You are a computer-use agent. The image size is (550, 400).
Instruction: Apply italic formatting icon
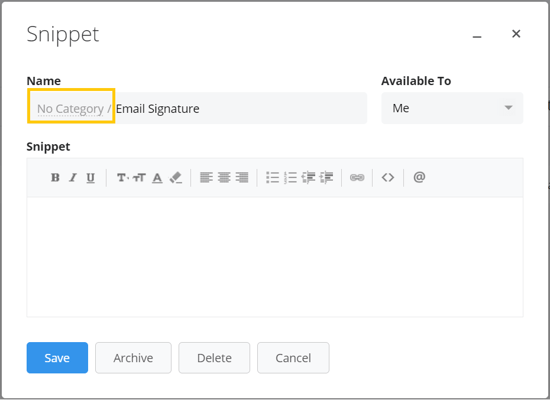73,178
